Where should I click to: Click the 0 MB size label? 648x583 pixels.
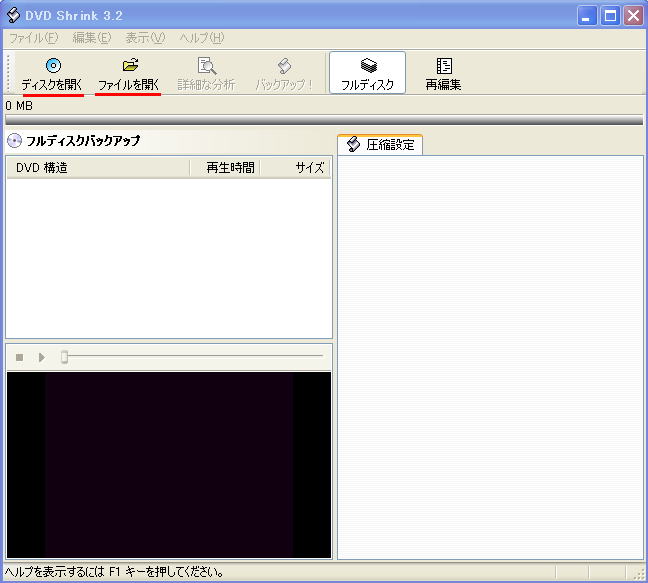tap(19, 106)
